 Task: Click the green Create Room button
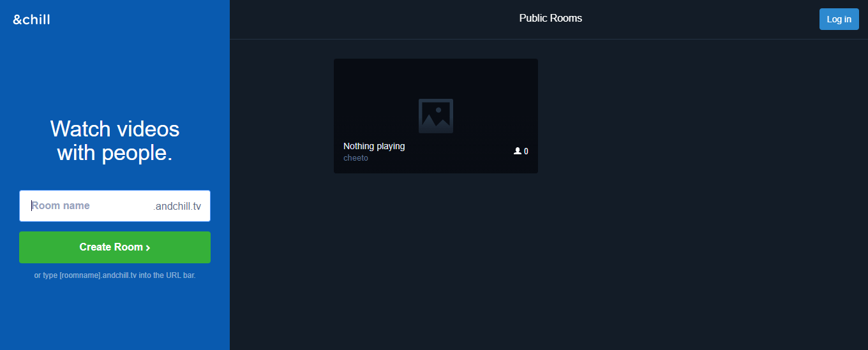coord(115,247)
